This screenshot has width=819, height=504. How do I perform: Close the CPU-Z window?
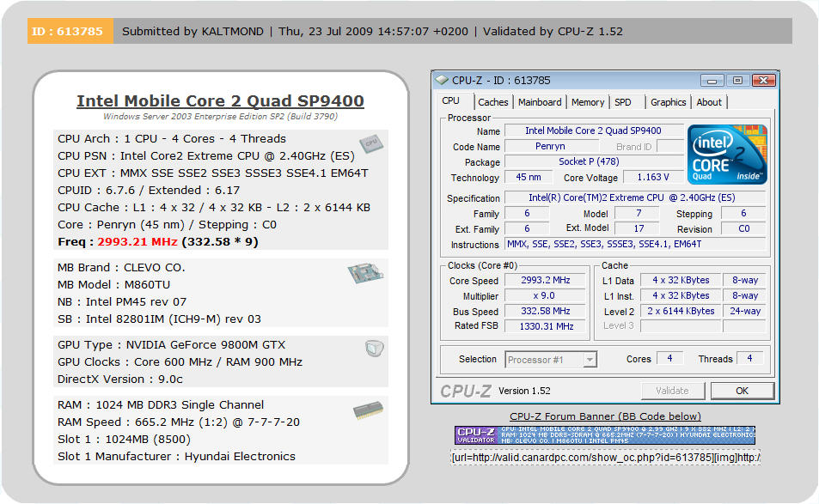click(x=764, y=81)
